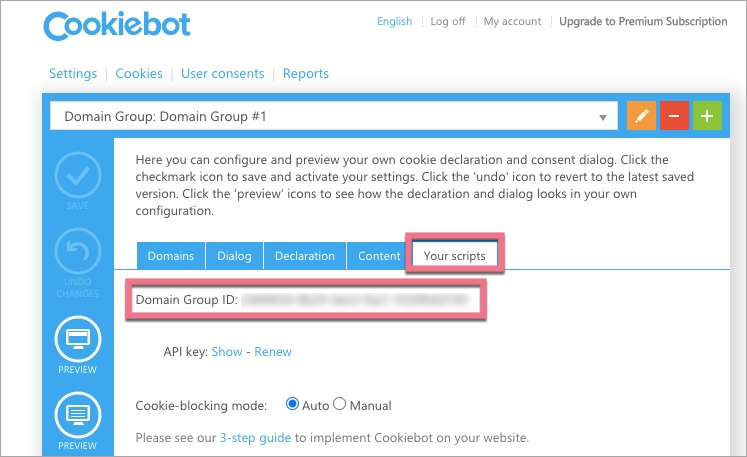Switch to the Dialog tab
The height and width of the screenshot is (457, 747).
pyautogui.click(x=234, y=256)
